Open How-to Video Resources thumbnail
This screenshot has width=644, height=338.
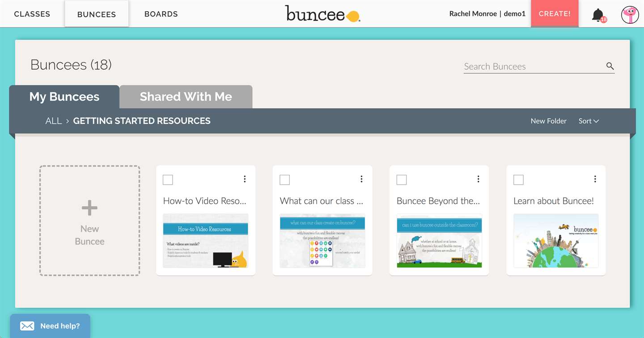pyautogui.click(x=205, y=241)
